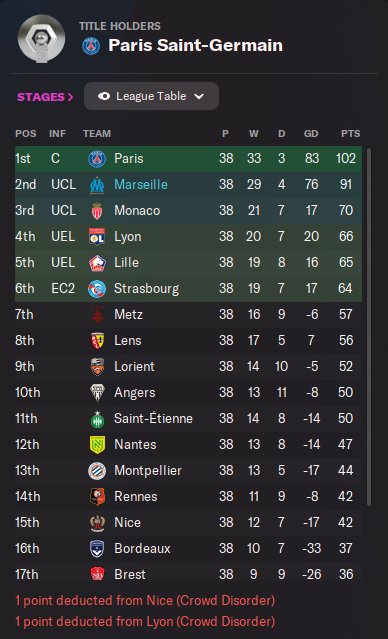Select the Monaco crest icon
Screen dimensions: 388x639
[x=97, y=211]
